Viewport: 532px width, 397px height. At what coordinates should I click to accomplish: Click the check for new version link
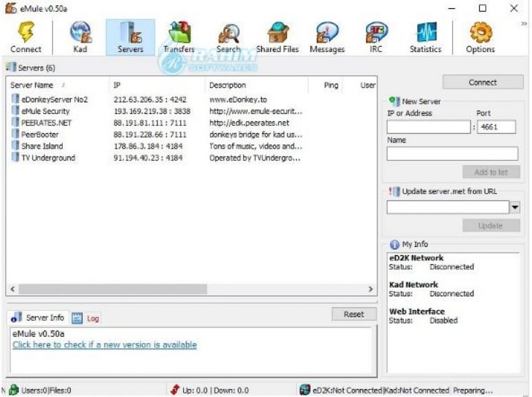click(105, 345)
